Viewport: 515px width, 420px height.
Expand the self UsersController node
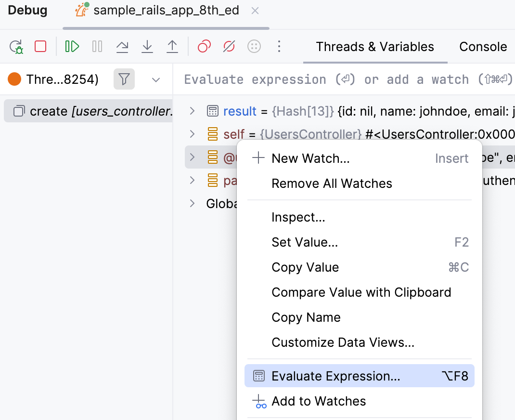point(193,134)
